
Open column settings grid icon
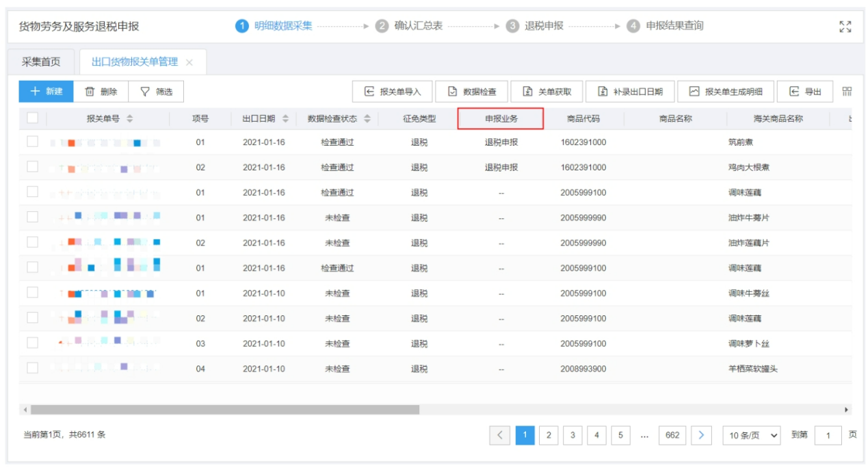[x=847, y=92]
